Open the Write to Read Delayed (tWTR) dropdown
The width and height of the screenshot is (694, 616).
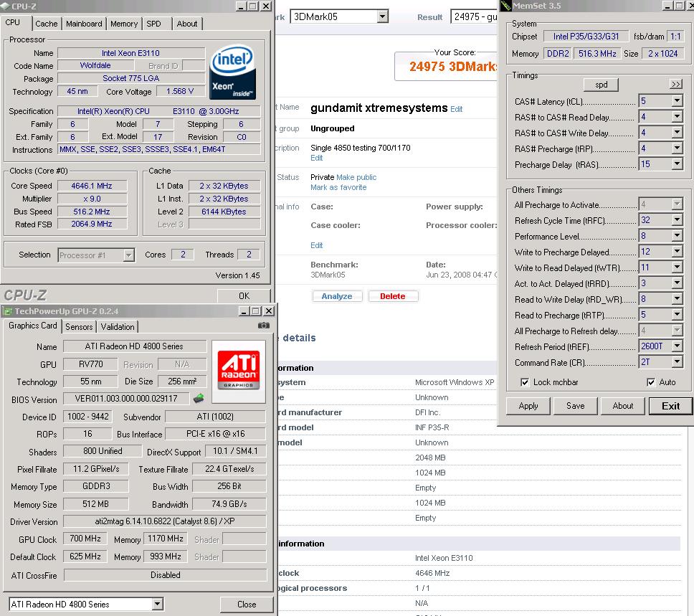pos(678,267)
